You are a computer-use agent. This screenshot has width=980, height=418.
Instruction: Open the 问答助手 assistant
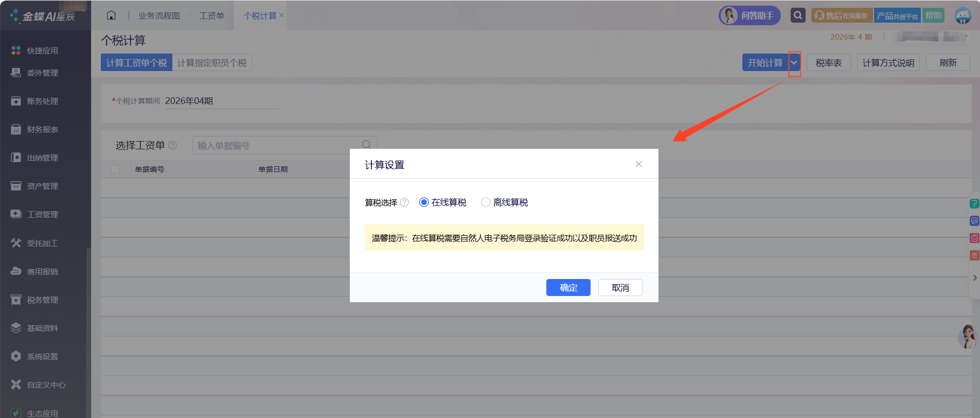pos(750,15)
